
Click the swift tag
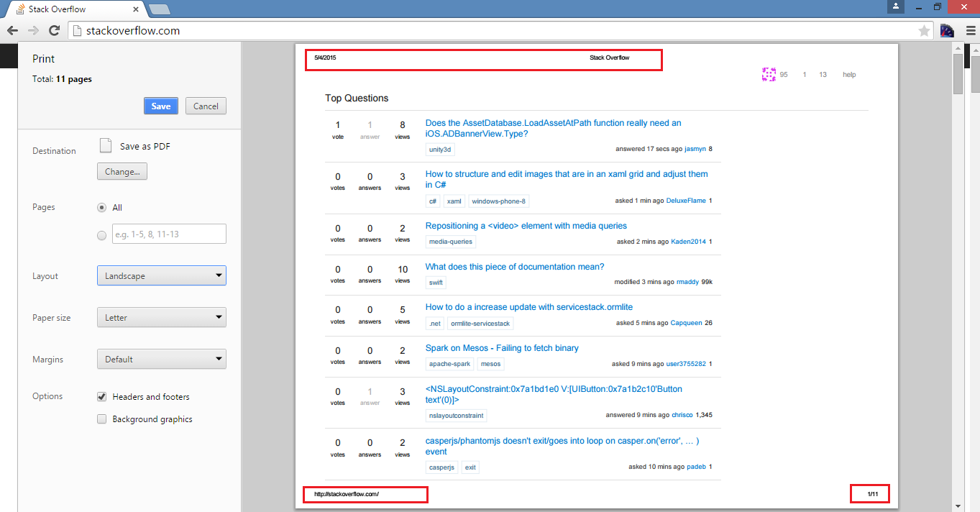(x=436, y=283)
